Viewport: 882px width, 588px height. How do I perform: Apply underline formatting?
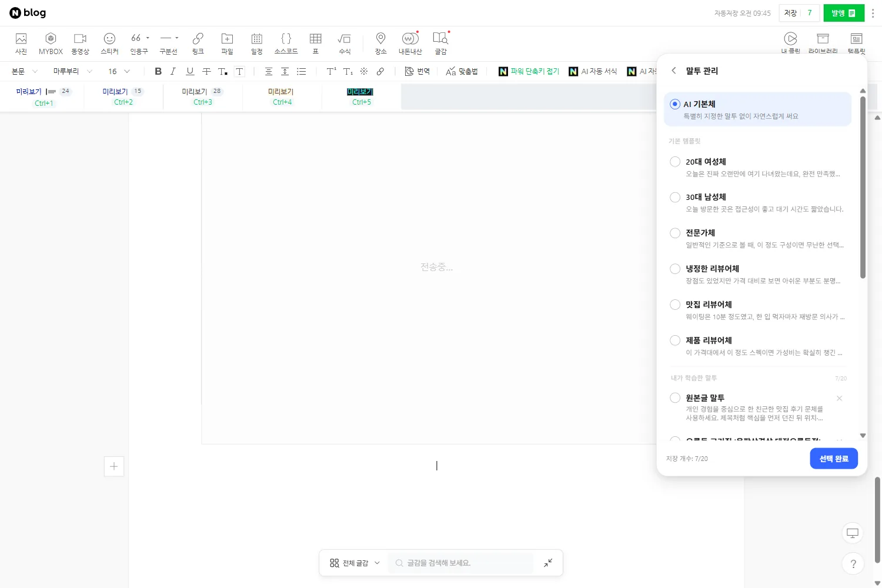(190, 71)
